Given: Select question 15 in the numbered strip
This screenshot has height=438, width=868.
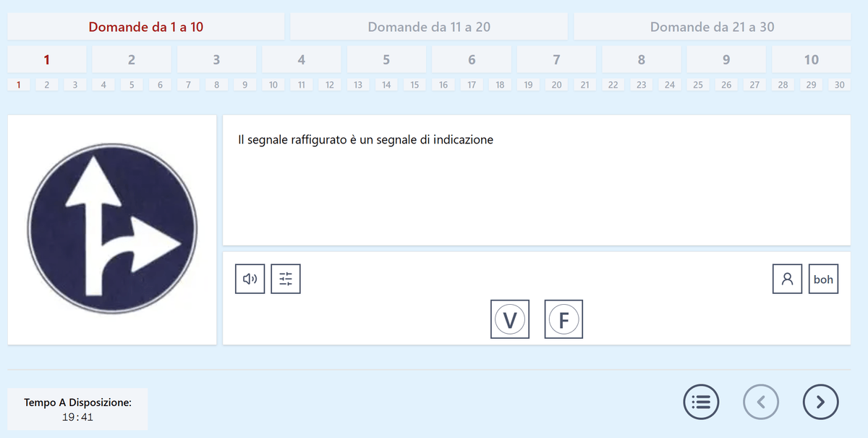Looking at the screenshot, I should [414, 84].
